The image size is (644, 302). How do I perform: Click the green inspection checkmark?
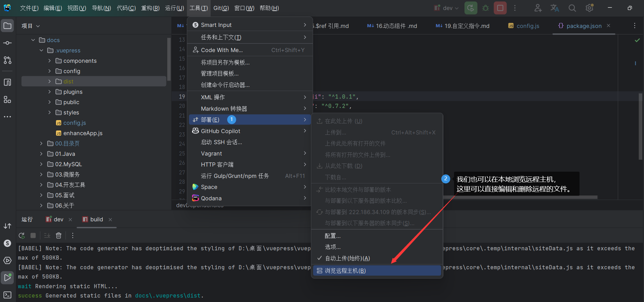pyautogui.click(x=637, y=40)
